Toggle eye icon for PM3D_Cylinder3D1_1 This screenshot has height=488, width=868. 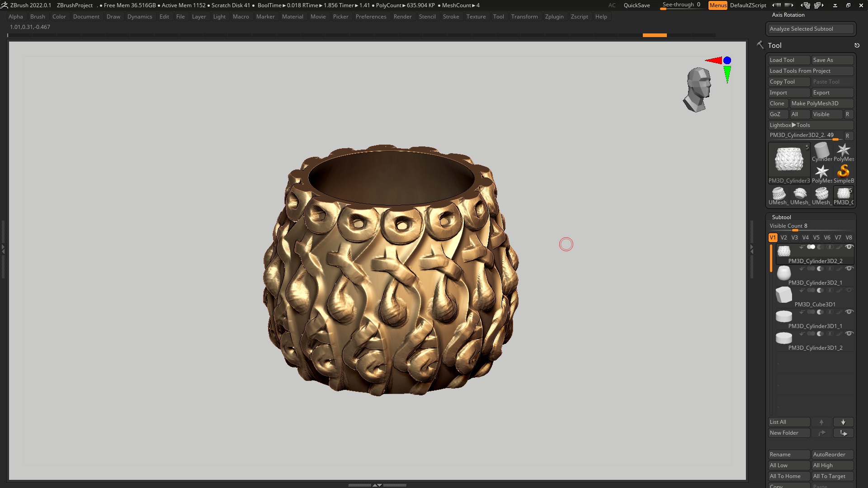tap(849, 312)
